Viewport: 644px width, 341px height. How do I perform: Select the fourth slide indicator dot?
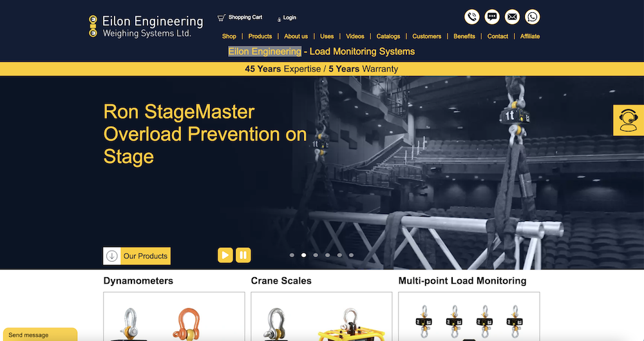pyautogui.click(x=327, y=255)
